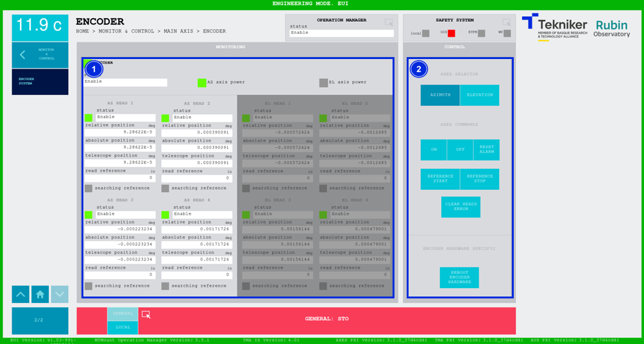644x344 pixels.
Task: Click the 2/2 page indicator
Action: (40, 320)
